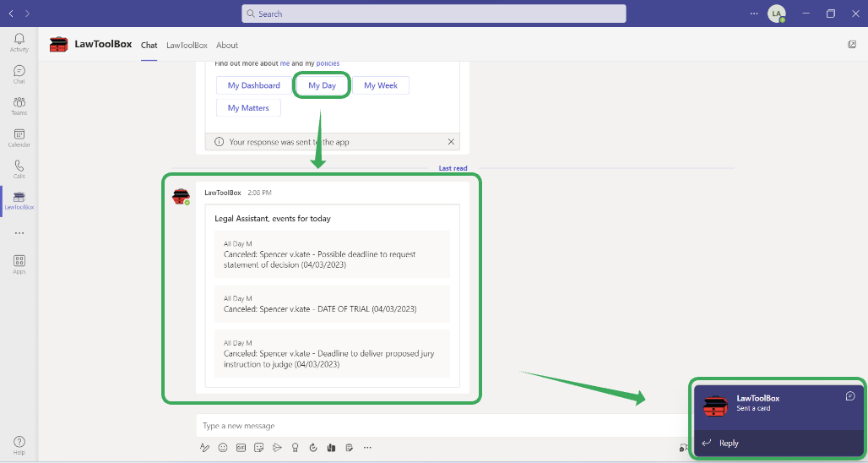Screen dimensions: 868x463
Task: Show more apps via sidebar ellipsis
Action: tap(19, 233)
